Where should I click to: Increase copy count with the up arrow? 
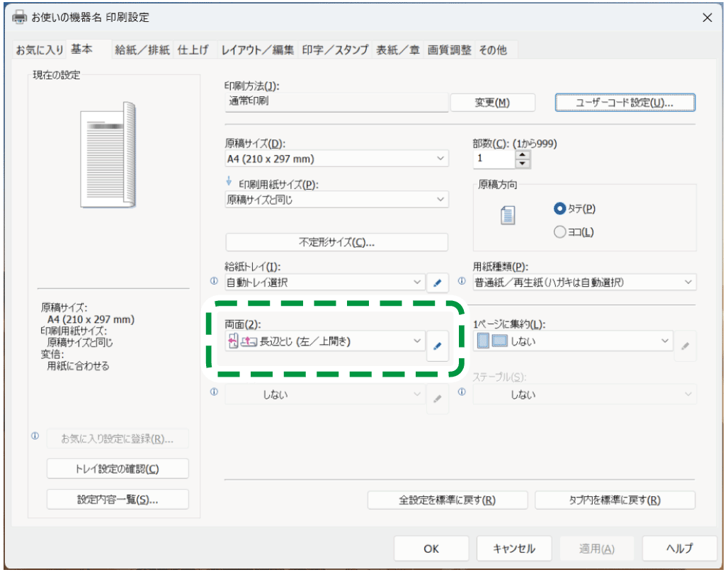point(523,154)
